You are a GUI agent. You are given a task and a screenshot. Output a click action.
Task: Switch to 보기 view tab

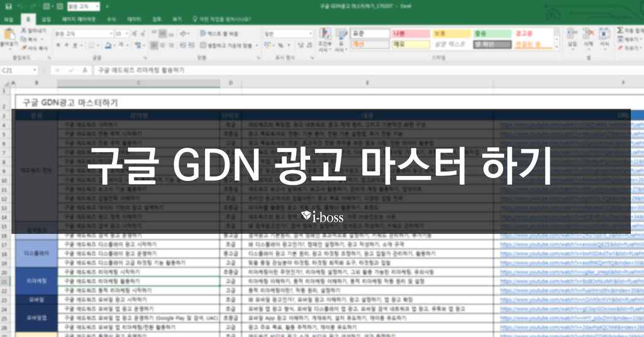tap(177, 19)
